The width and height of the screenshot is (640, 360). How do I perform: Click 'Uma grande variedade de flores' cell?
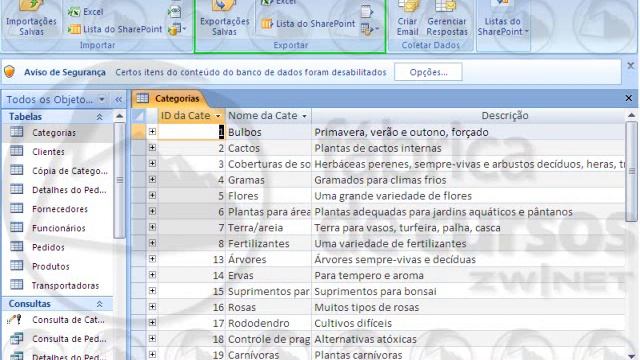[x=469, y=196]
